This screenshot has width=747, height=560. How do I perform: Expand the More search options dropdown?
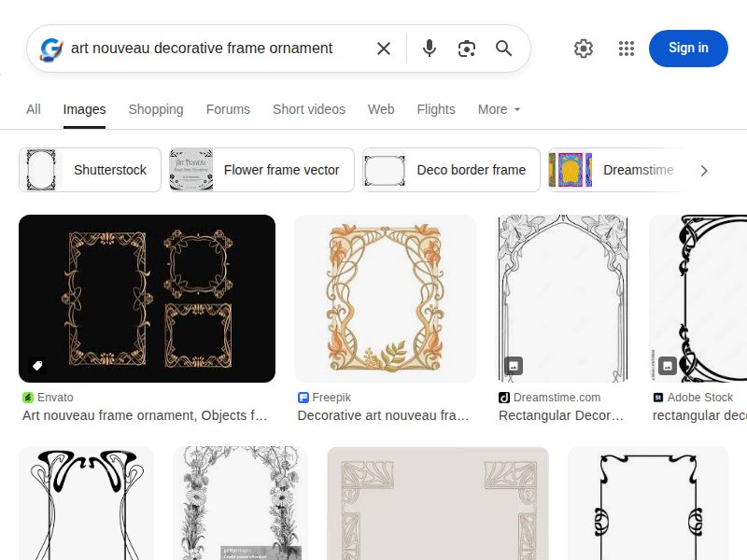point(499,109)
